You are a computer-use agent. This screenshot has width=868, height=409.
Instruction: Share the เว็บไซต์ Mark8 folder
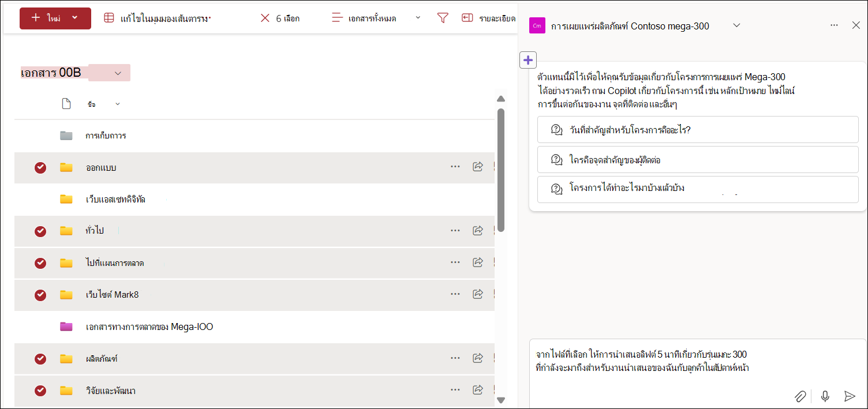point(478,294)
